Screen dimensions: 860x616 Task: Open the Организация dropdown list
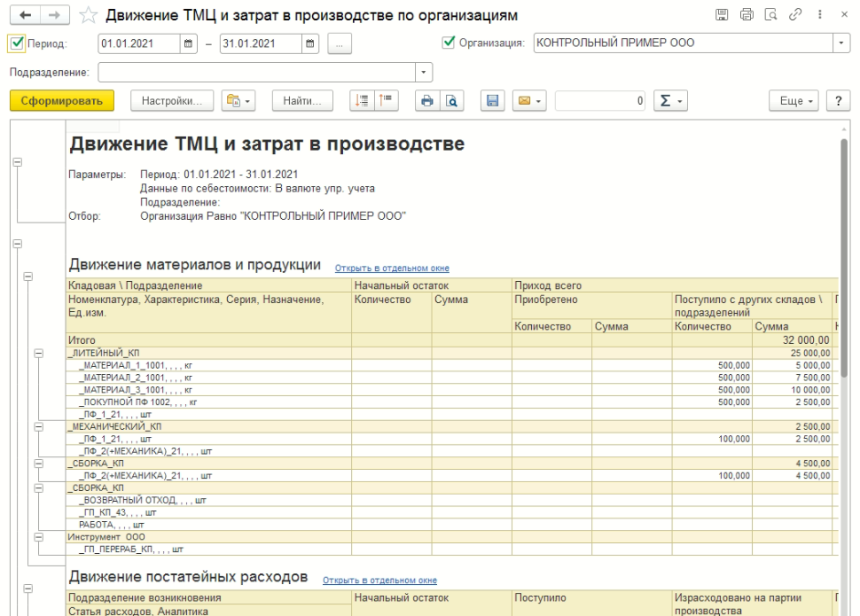[x=840, y=43]
